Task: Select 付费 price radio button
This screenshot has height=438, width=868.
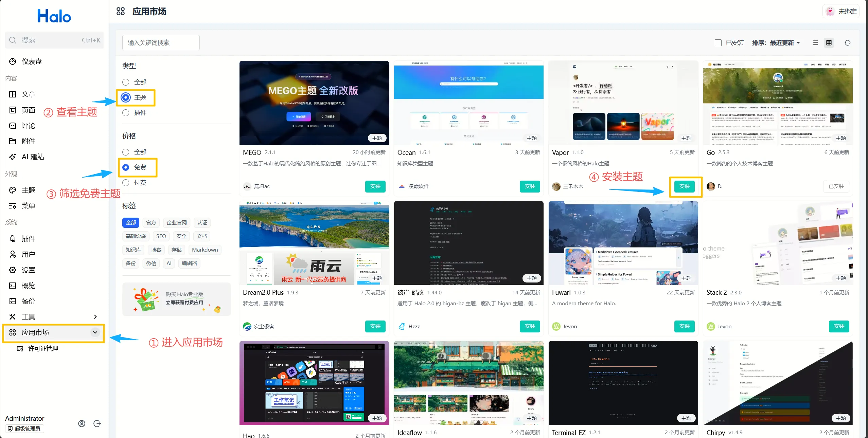Action: 126,183
